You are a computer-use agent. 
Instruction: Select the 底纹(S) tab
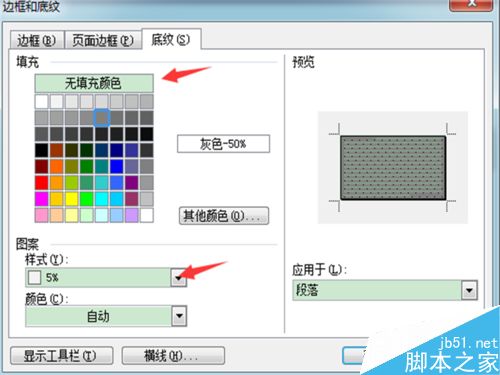(171, 40)
